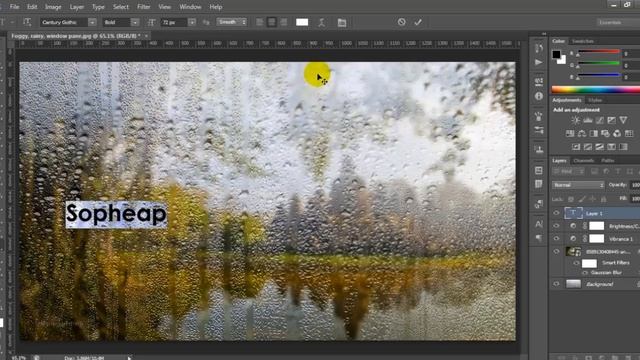Viewport: 640px width, 360px height.
Task: Open the Character panel A icon in dock
Action: 539,224
